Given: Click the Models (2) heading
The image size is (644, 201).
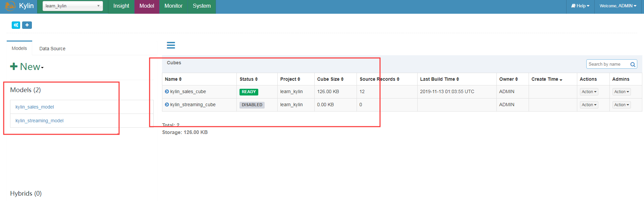Looking at the screenshot, I should point(25,90).
